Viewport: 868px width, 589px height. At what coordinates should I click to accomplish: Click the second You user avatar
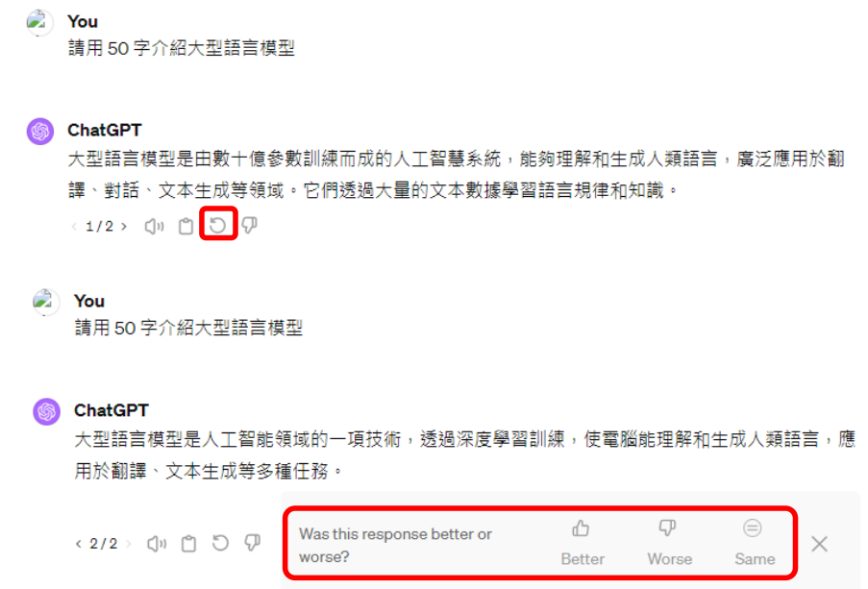[46, 303]
